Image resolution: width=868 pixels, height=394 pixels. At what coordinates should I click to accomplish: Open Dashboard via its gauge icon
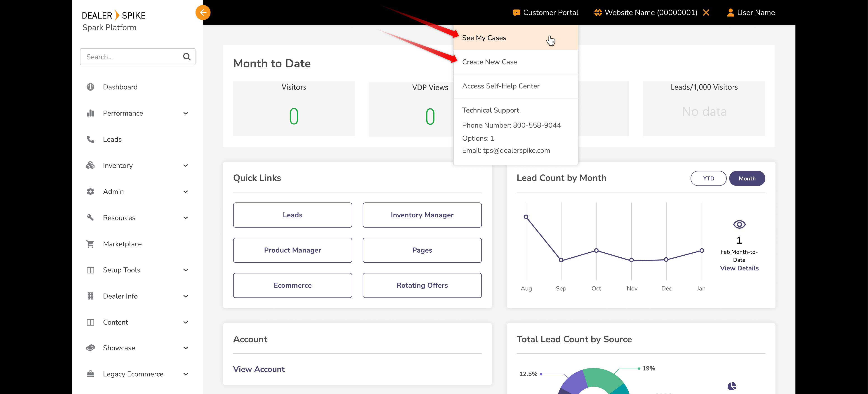(90, 87)
